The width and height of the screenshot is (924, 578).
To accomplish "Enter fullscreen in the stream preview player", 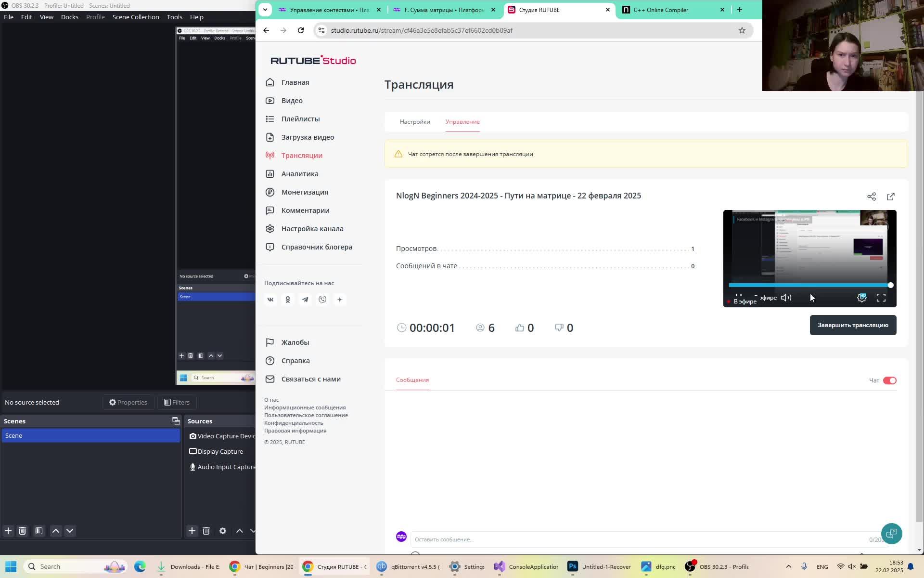I will point(881,298).
